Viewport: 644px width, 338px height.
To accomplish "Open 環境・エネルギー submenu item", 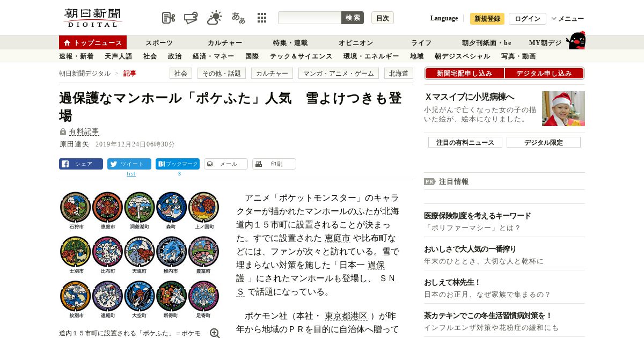I will click(371, 56).
